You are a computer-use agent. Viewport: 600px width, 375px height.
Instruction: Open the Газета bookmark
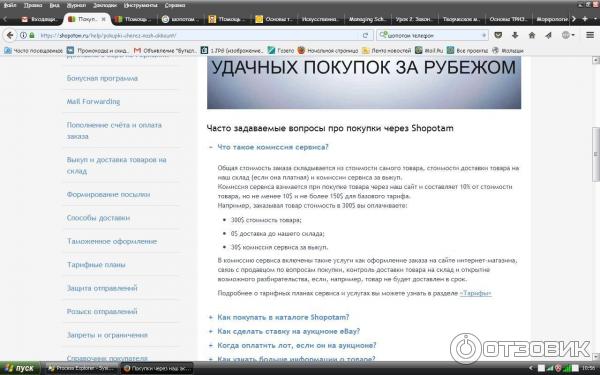pyautogui.click(x=281, y=51)
